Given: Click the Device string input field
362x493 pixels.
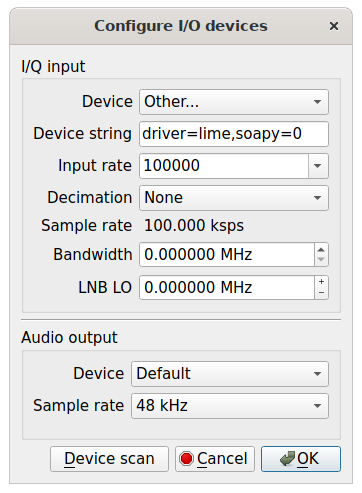Looking at the screenshot, I should tap(234, 134).
